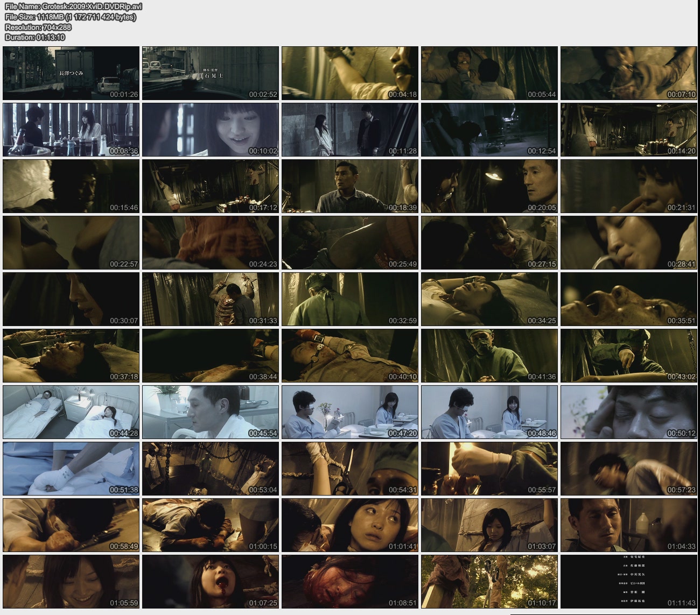Select the frame at 00:41:36

click(x=489, y=356)
